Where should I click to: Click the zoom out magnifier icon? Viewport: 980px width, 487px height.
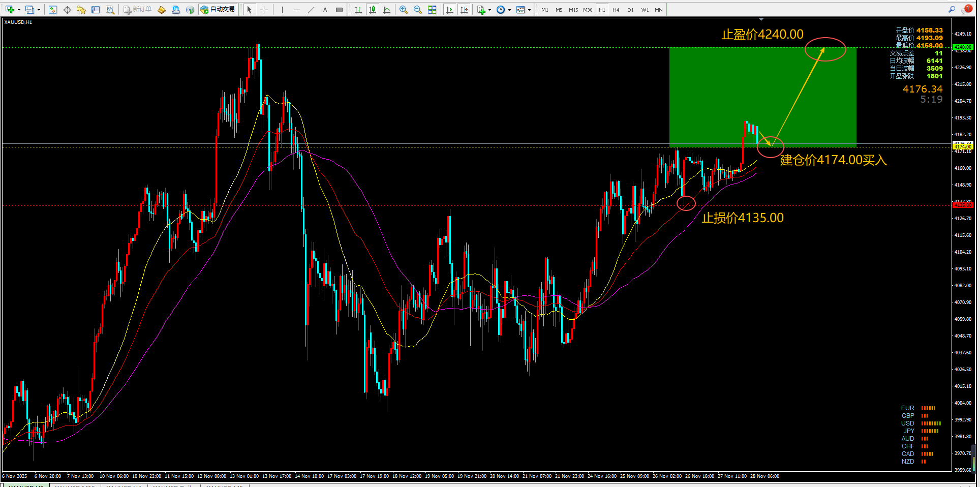pos(418,10)
